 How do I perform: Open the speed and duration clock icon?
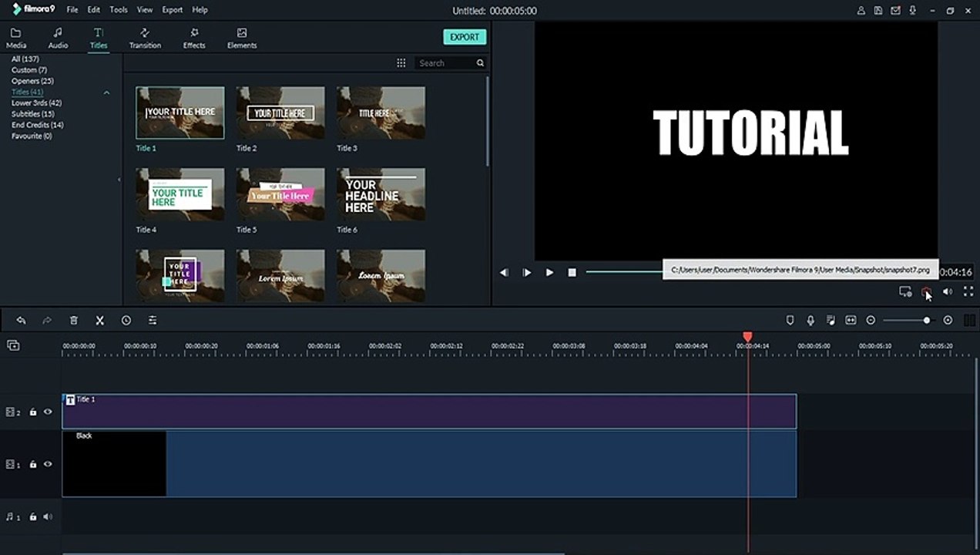(x=126, y=320)
